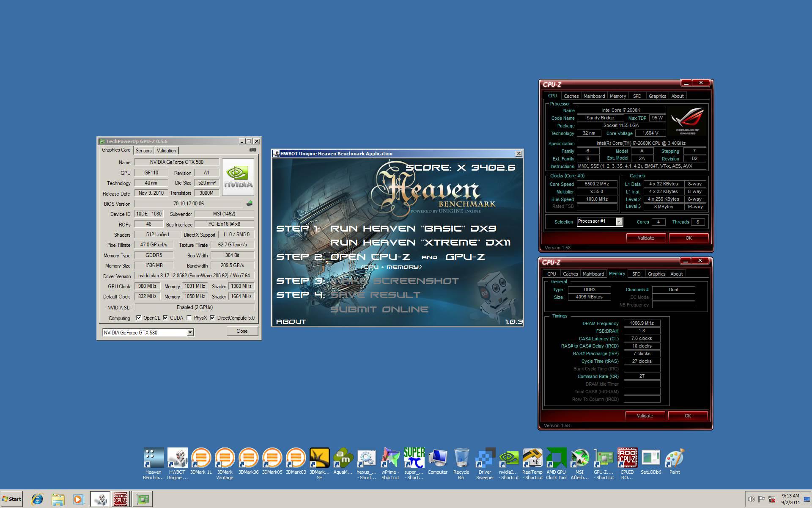Click the NVIDIA logo in GPU-Z
The width and height of the screenshot is (812, 508).
click(238, 177)
